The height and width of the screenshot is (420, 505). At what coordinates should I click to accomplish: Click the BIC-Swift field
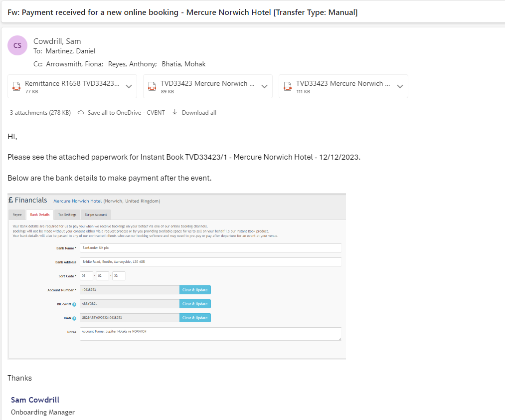[130, 304]
